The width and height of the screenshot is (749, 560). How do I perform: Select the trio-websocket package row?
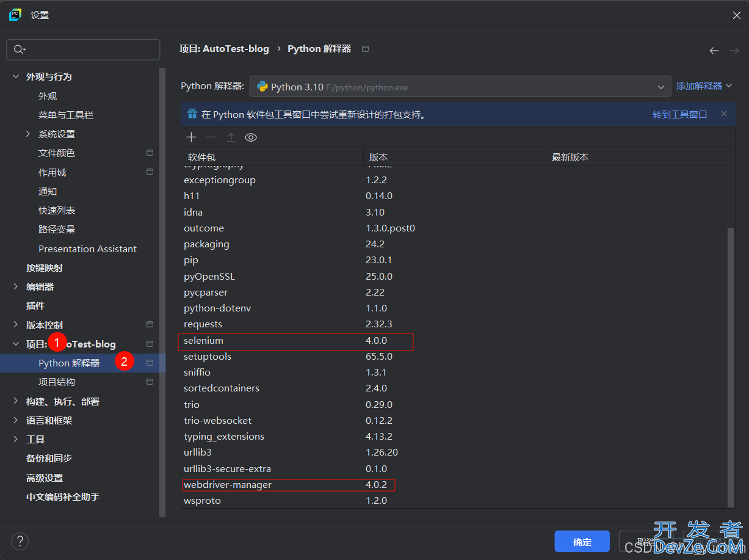pyautogui.click(x=454, y=420)
